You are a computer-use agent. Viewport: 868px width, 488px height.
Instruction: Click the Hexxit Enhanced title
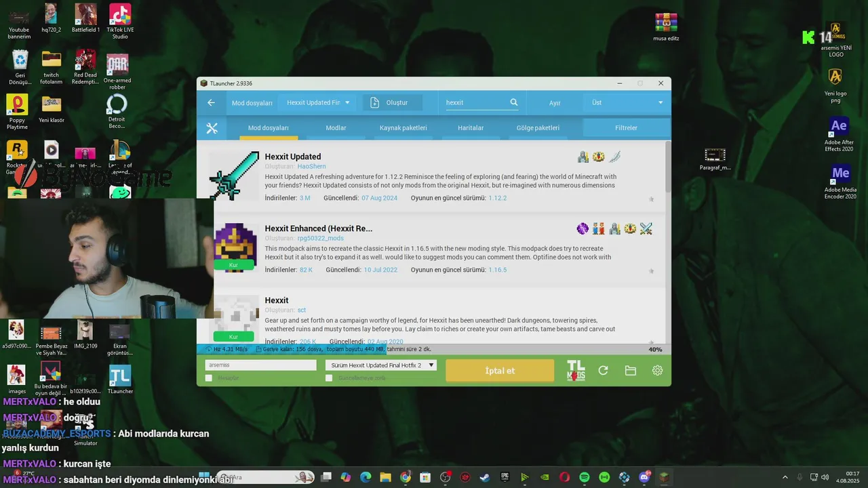318,228
